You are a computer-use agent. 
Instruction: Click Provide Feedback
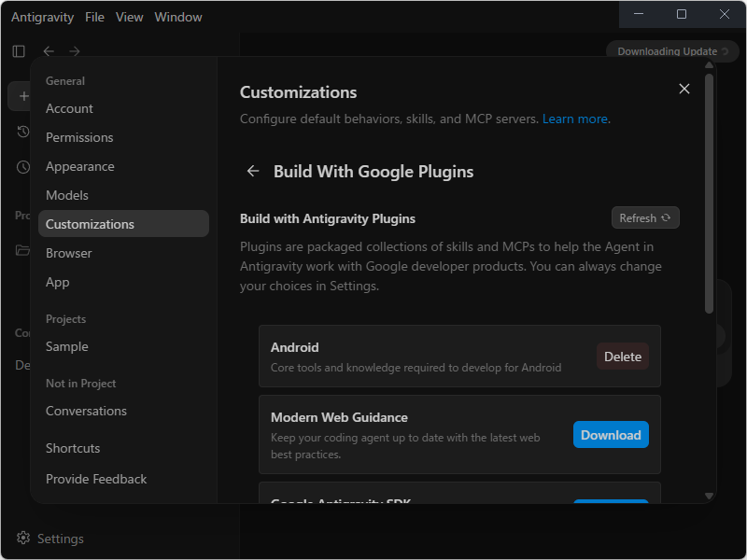123,479
